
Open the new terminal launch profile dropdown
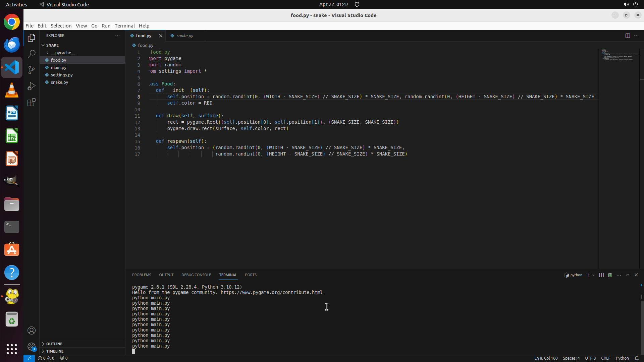(594, 275)
